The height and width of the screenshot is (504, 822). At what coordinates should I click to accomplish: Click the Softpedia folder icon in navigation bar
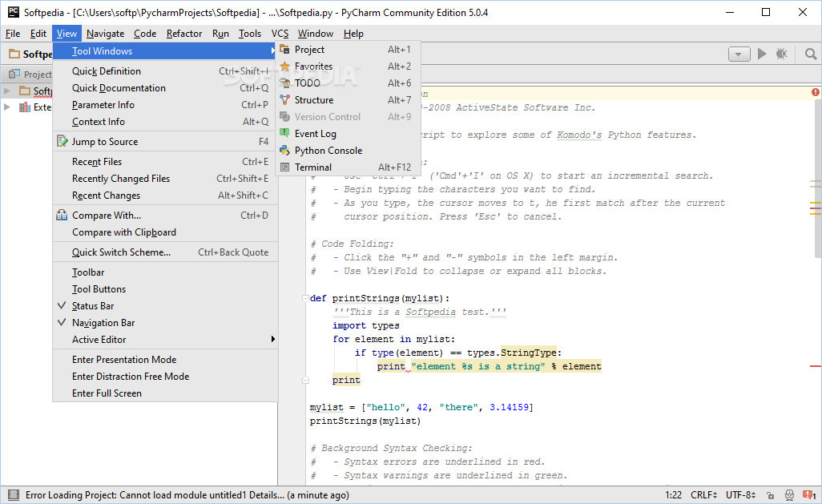(x=14, y=54)
